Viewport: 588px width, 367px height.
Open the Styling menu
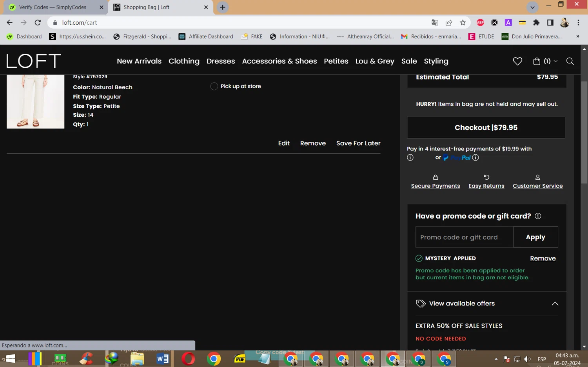point(436,61)
